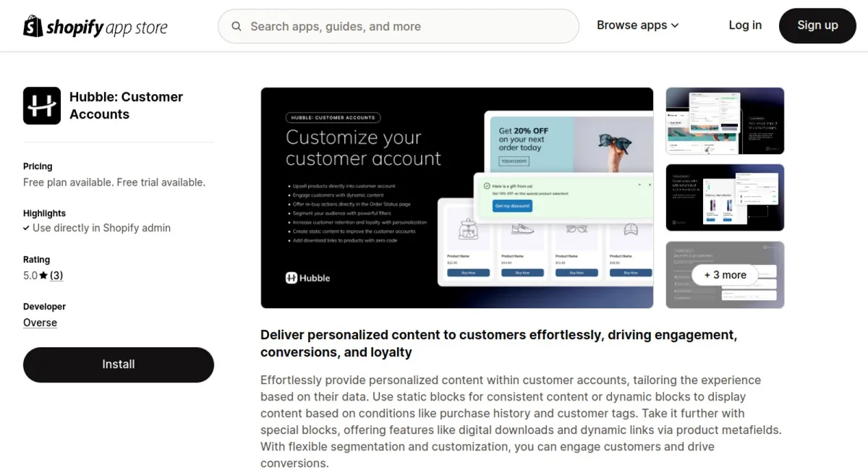Image resolution: width=868 pixels, height=470 pixels.
Task: Open the Log in link
Action: click(x=745, y=25)
